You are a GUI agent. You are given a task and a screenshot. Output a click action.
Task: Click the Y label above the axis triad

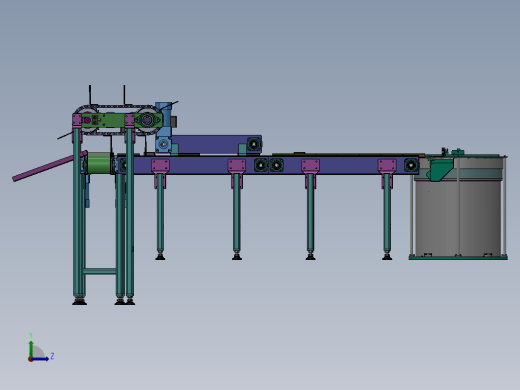pyautogui.click(x=31, y=335)
